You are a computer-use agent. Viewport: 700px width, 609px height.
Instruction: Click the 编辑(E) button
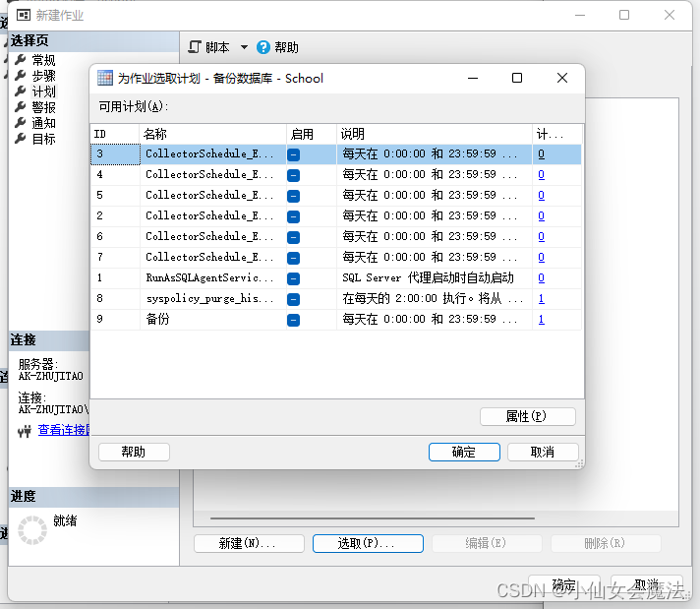(x=487, y=543)
